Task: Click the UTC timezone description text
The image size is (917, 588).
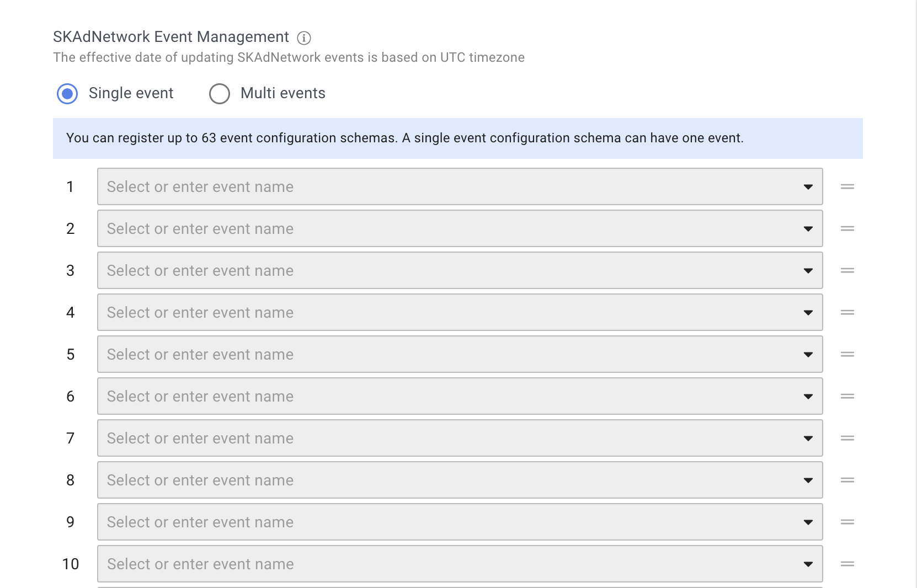Action: click(x=289, y=57)
